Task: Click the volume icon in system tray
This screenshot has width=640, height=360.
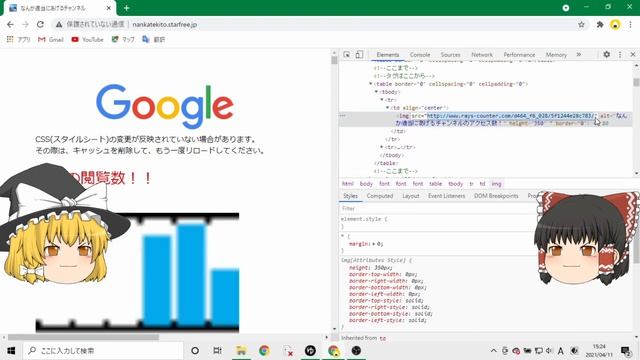Action: pyautogui.click(x=549, y=351)
